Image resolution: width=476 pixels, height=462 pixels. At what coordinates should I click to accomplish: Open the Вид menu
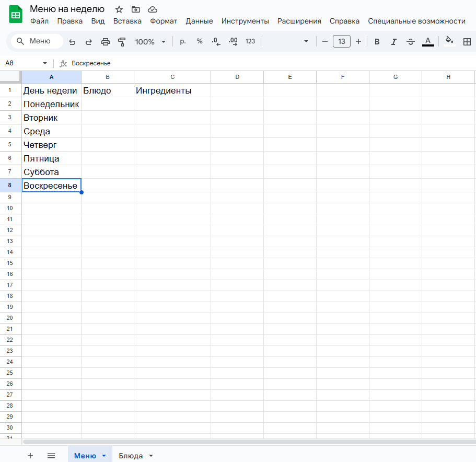tap(98, 21)
